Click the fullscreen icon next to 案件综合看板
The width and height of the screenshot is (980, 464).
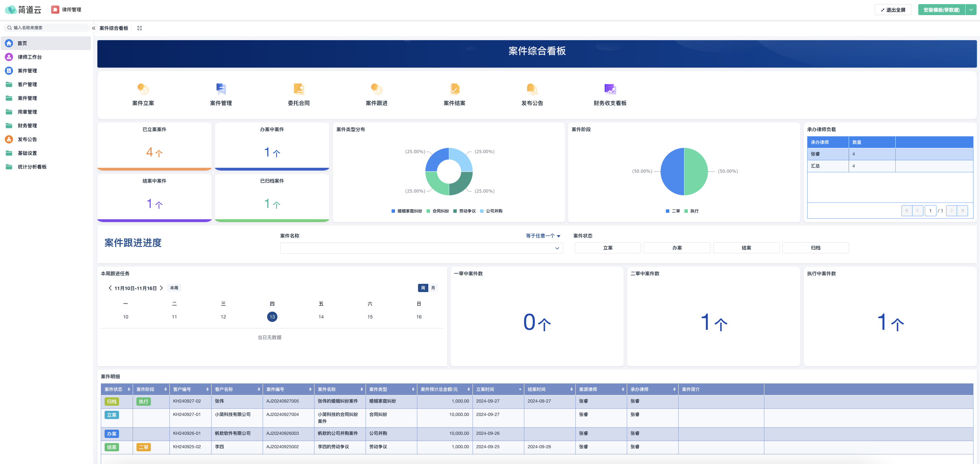(140, 28)
